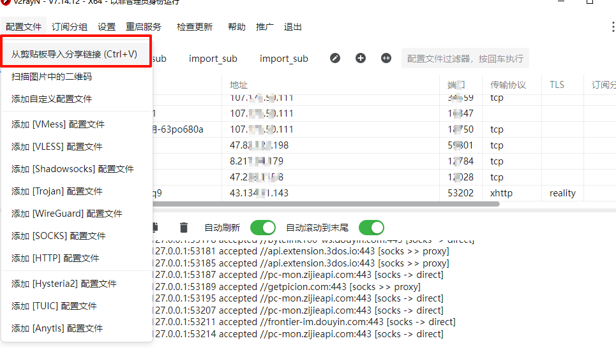The height and width of the screenshot is (364, 616).
Task: Open the three-dot menu at top right
Action: click(x=613, y=27)
